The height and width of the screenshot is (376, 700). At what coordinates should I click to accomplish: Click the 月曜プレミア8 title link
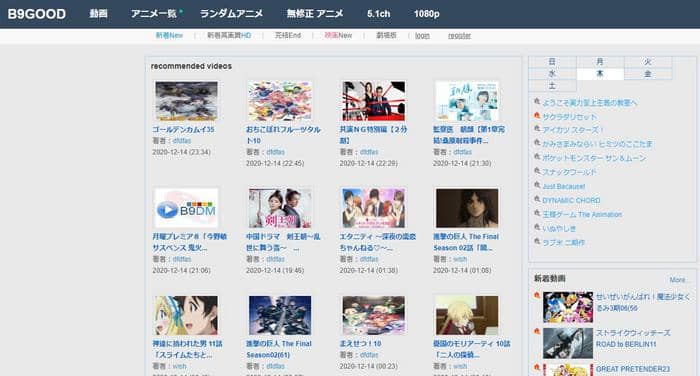tap(189, 242)
